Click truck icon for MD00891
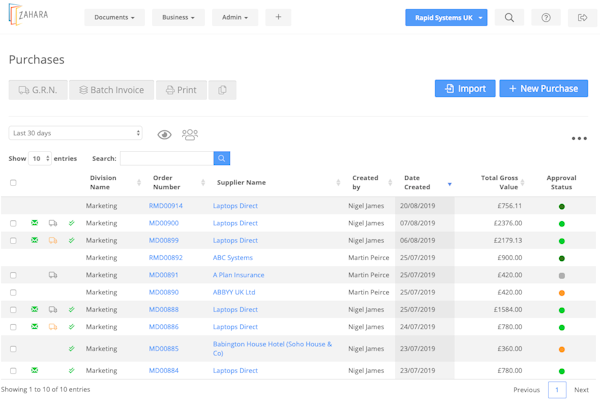Image resolution: width=600 pixels, height=409 pixels. click(53, 275)
